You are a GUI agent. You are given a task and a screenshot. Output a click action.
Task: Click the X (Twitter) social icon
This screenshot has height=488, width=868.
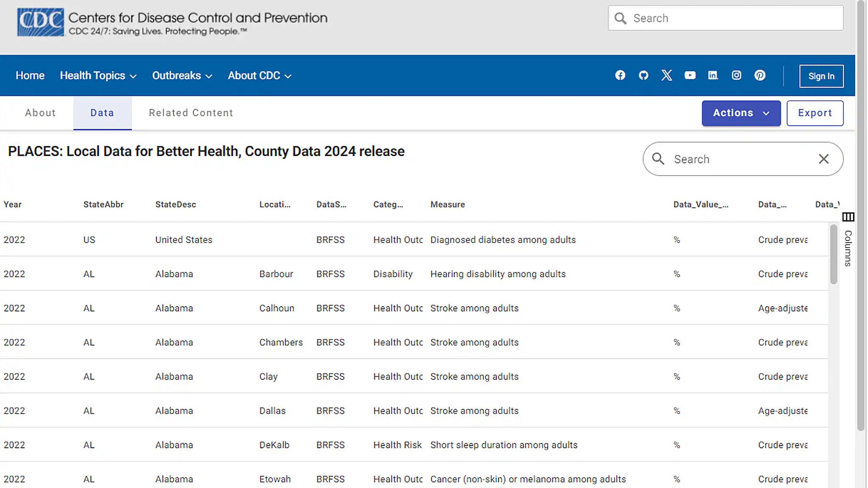(x=667, y=75)
